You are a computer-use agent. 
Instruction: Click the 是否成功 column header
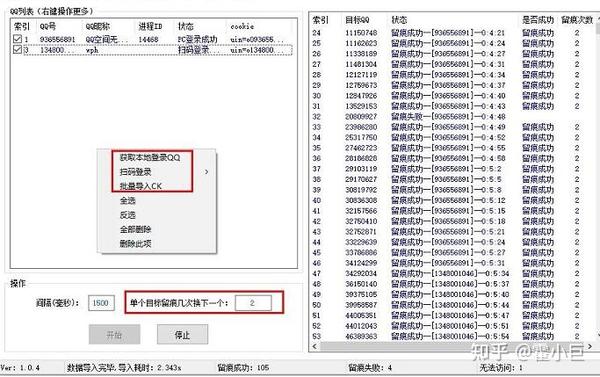(538, 20)
